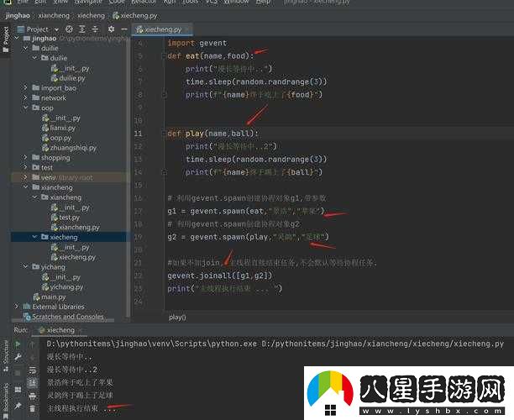514x420 pixels.
Task: Expand the shopping folder arrow
Action: (x=26, y=157)
